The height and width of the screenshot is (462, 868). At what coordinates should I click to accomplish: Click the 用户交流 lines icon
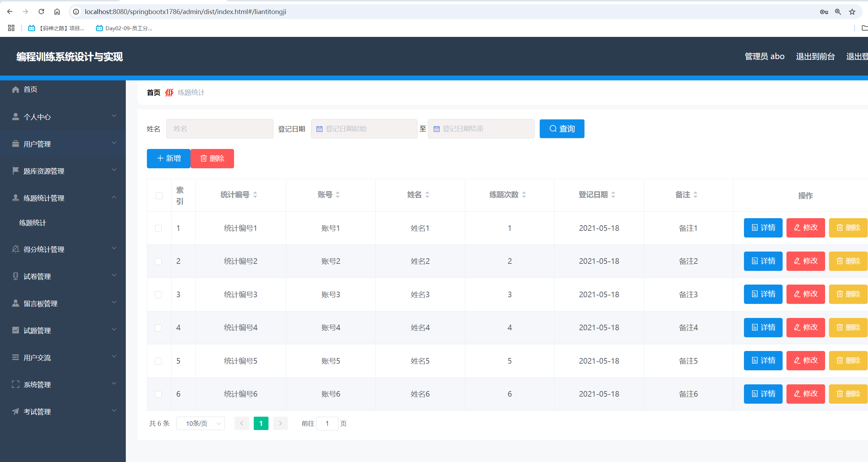click(15, 357)
